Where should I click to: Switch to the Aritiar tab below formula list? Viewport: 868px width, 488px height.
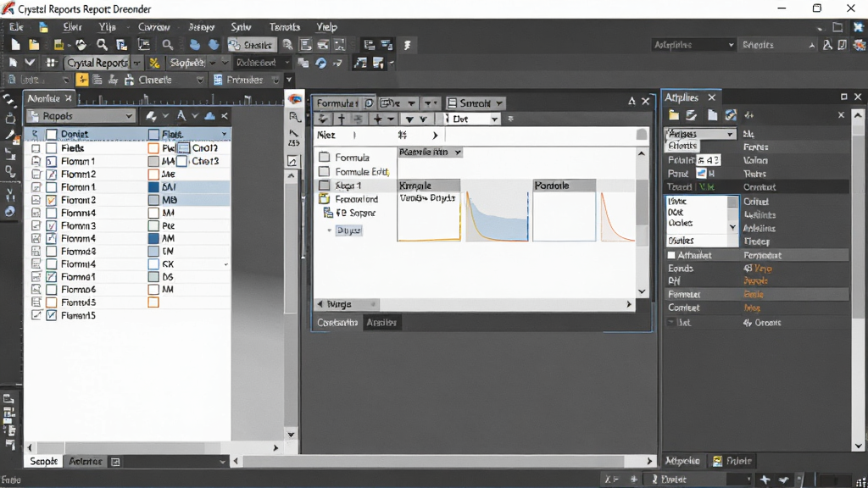[381, 323]
